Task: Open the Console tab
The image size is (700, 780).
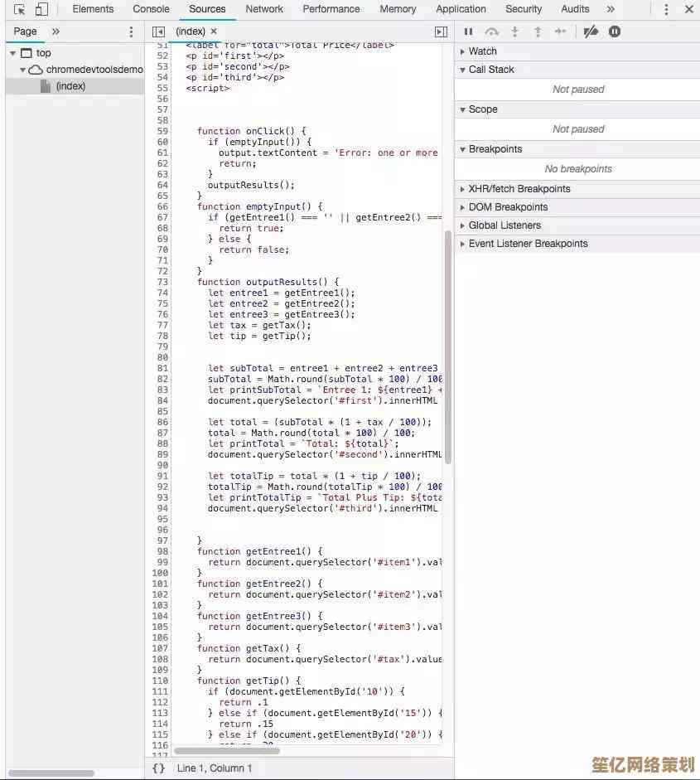Action: 151,9
